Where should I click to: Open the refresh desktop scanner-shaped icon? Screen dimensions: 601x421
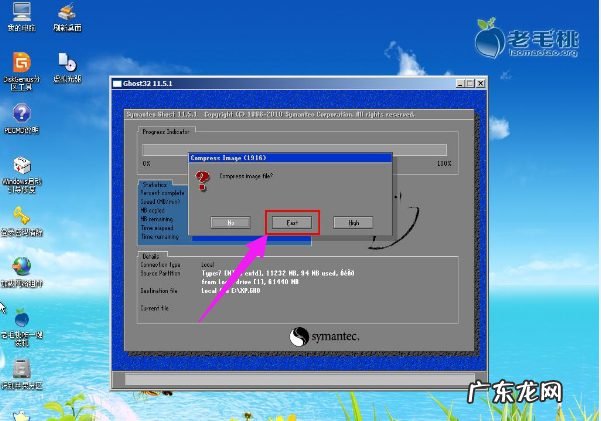point(67,12)
